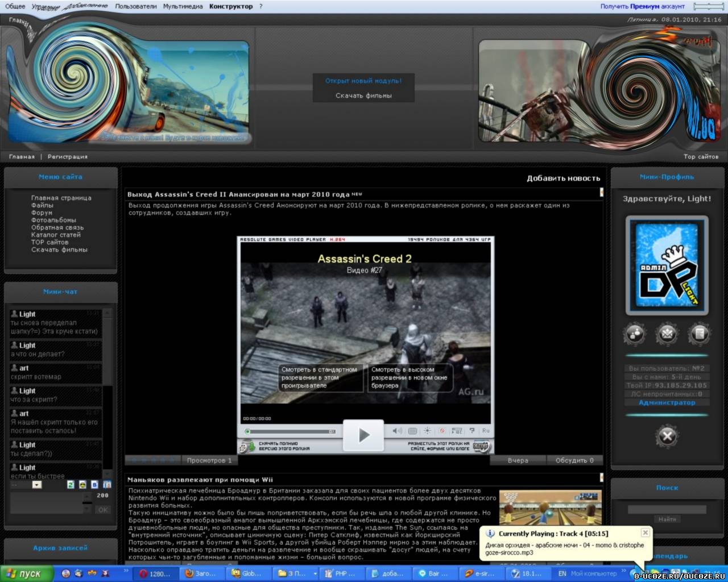
Task: Click the video seek bar
Action: (x=290, y=431)
